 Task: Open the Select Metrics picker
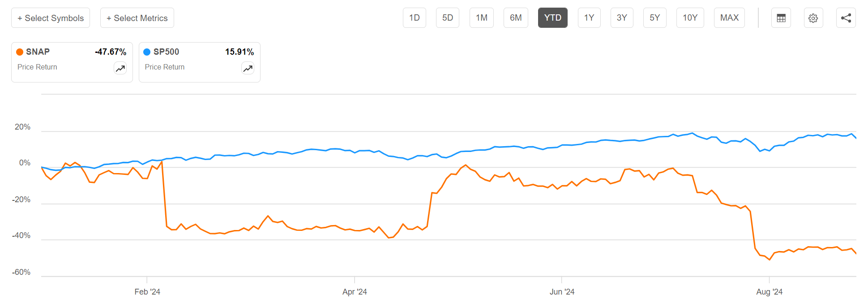tap(137, 18)
